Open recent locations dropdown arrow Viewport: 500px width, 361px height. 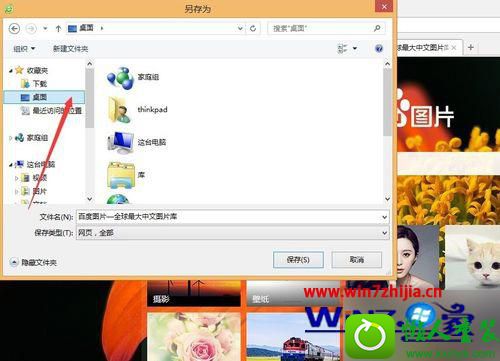coord(45,29)
